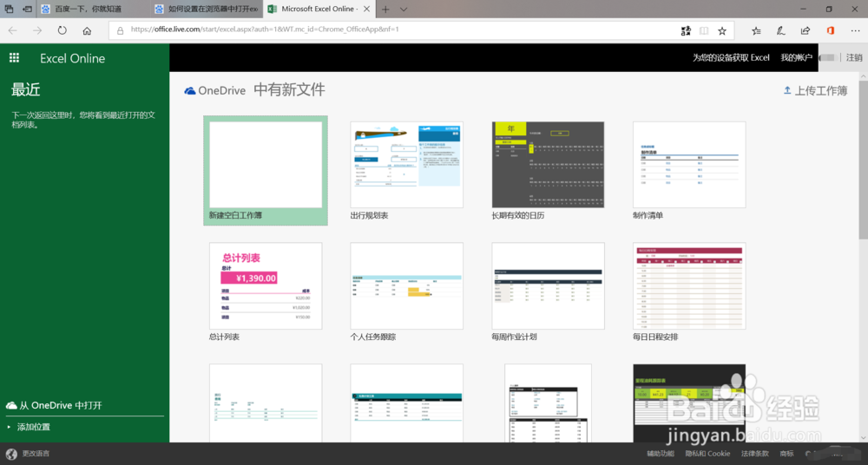Open the Office app launcher grid
The height and width of the screenshot is (465, 868).
click(x=15, y=57)
